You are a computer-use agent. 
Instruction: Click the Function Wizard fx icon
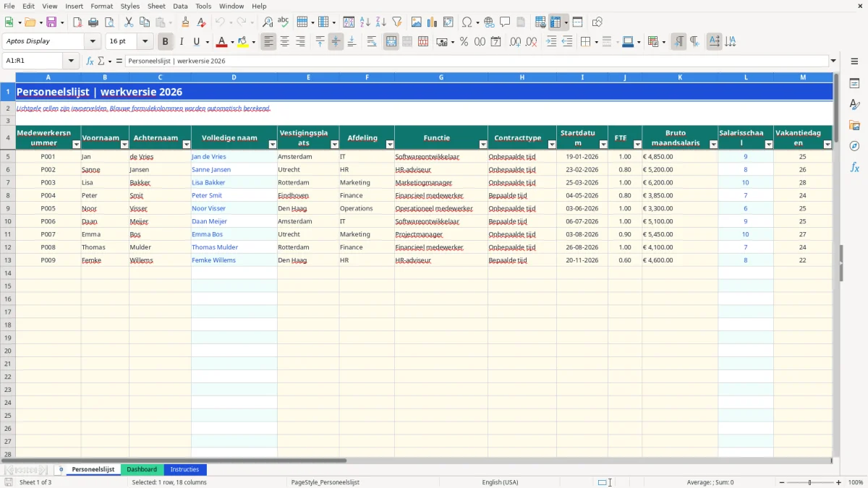click(90, 61)
